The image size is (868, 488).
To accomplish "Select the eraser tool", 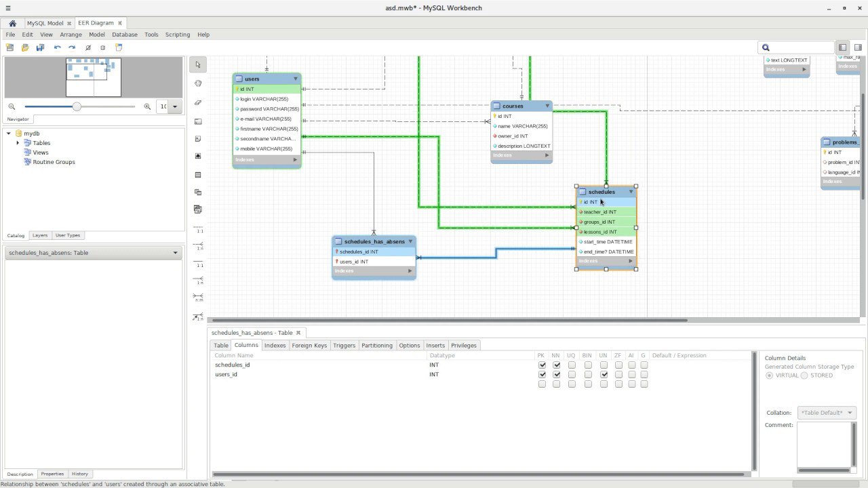I will (x=198, y=102).
